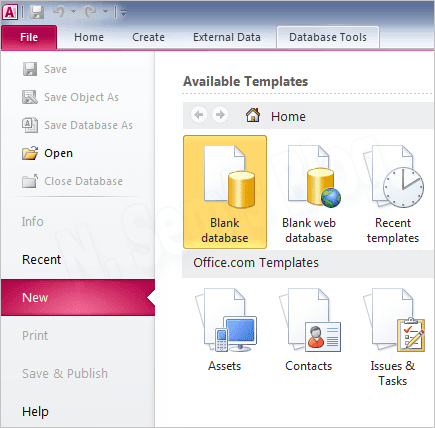Click the 'Contacts' caption text
This screenshot has width=435, height=428.
point(309,366)
